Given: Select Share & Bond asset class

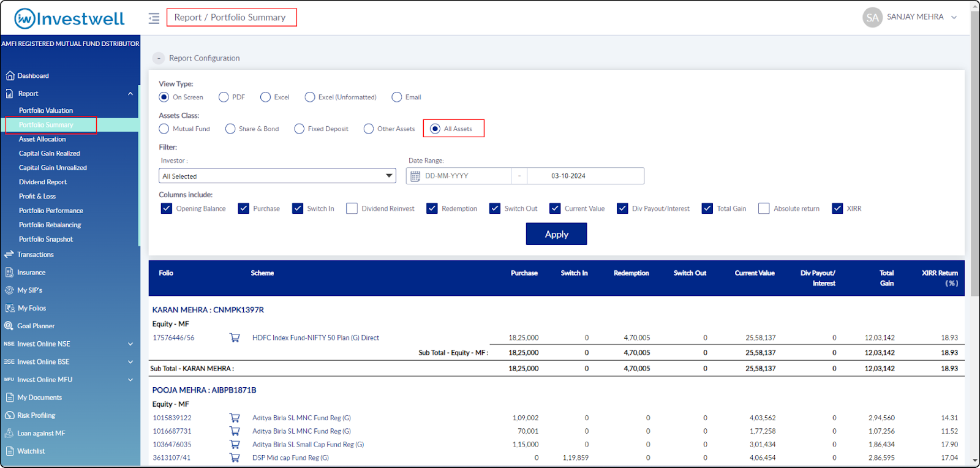Looking at the screenshot, I should [x=230, y=129].
